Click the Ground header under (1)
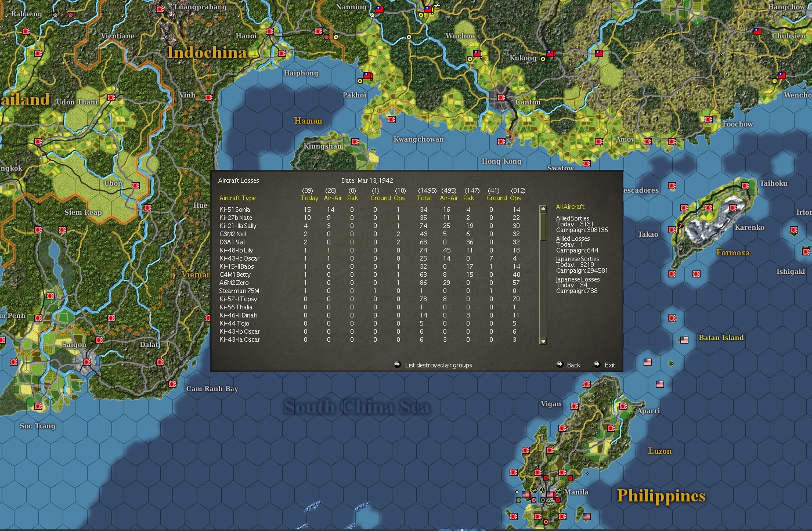 381,198
